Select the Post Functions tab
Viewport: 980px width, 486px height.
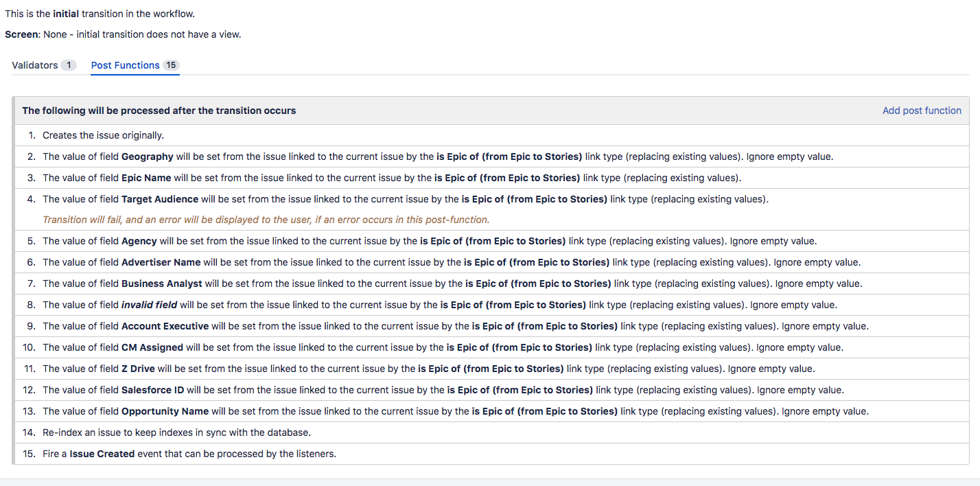135,65
